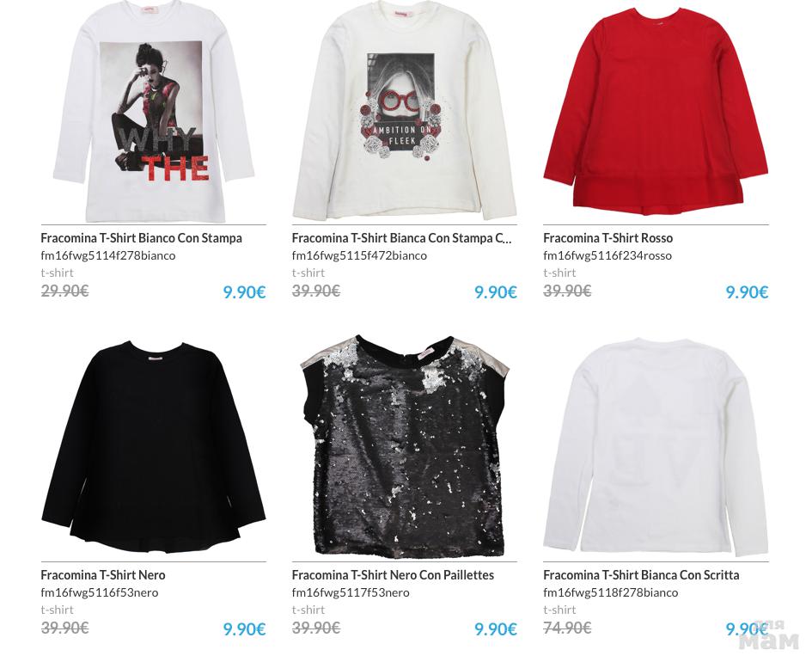Image resolution: width=812 pixels, height=662 pixels.
Task: Select product code fm16fwg5116f234rosso
Action: coord(607,255)
